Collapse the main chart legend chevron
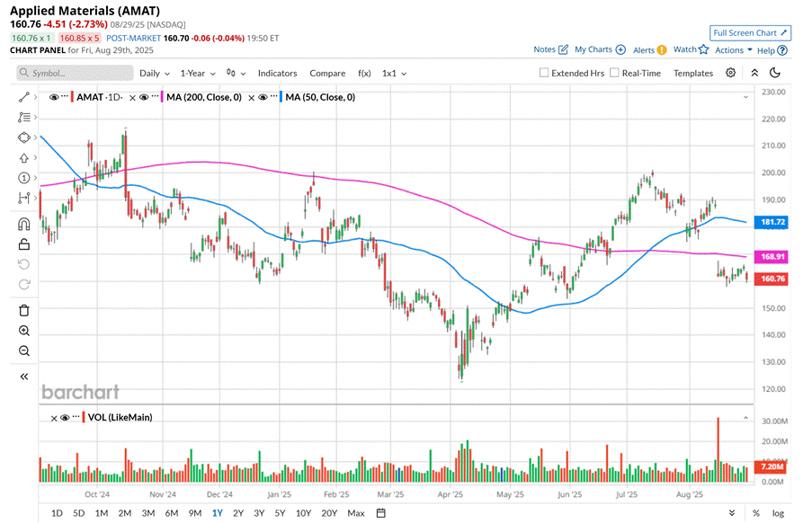 click(x=745, y=97)
